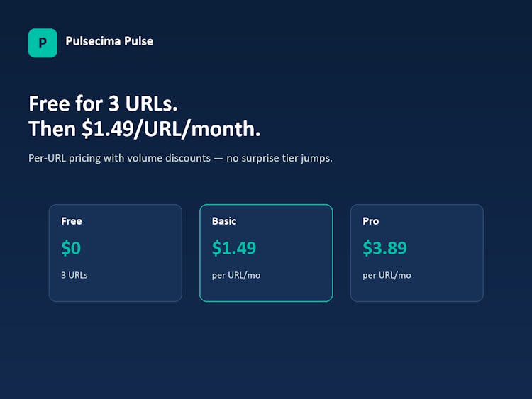Click 'per URL/mo' text under $1.49
The image size is (532, 399).
[236, 275]
